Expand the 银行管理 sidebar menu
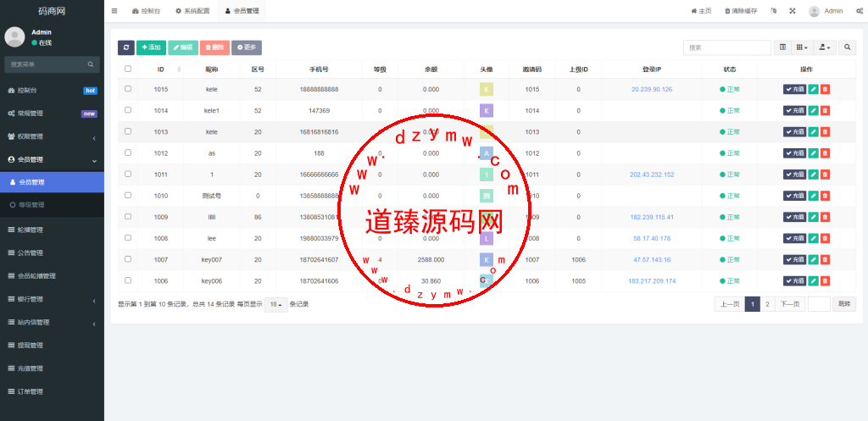This screenshot has width=868, height=421. [x=52, y=299]
